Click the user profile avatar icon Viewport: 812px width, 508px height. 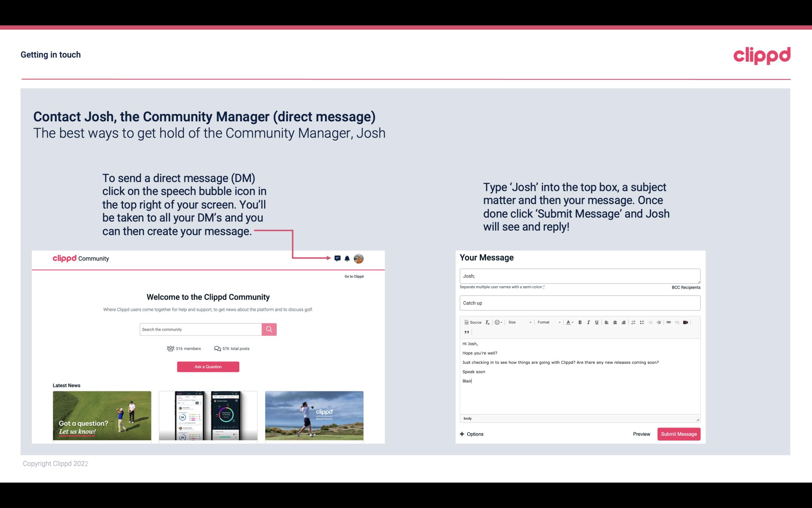[359, 259]
